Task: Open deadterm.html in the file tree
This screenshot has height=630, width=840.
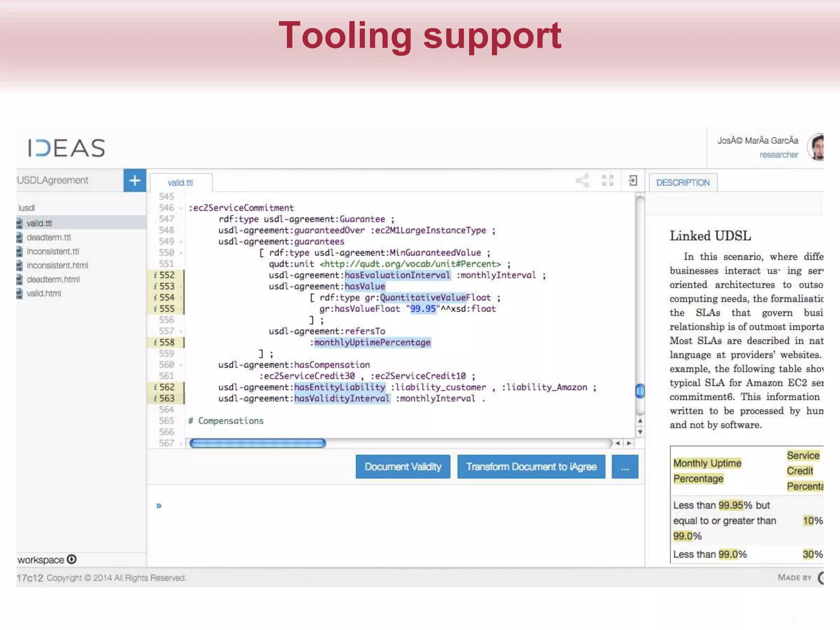Action: click(53, 279)
